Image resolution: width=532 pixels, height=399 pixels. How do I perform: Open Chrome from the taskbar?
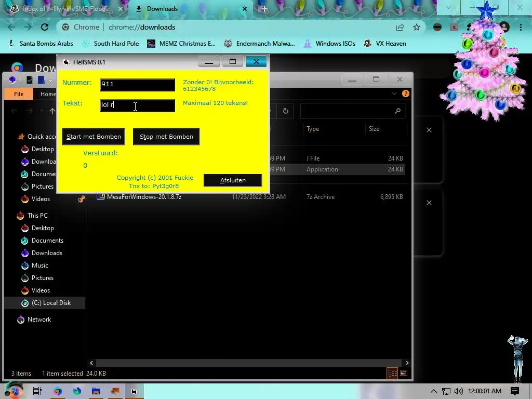58,391
